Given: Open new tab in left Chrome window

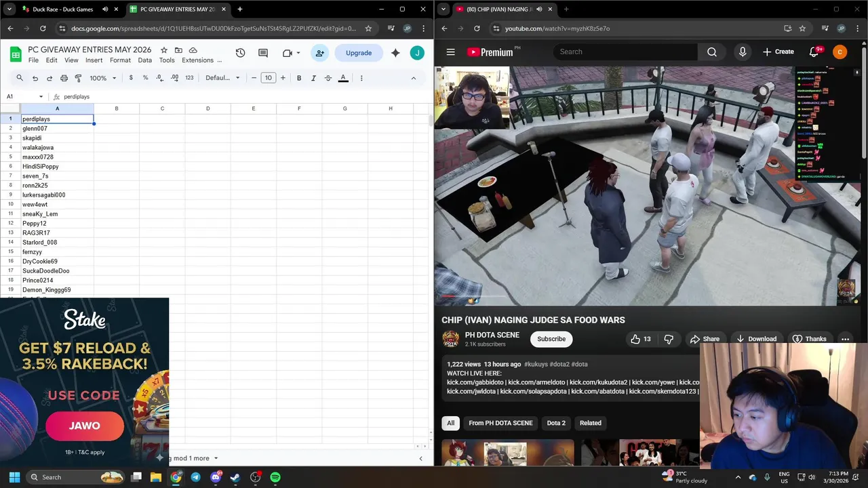Looking at the screenshot, I should [x=239, y=9].
